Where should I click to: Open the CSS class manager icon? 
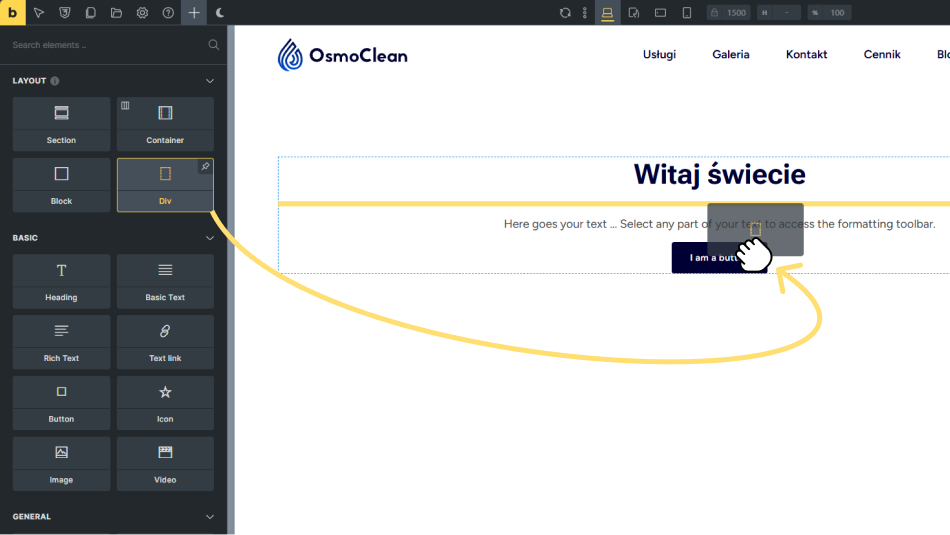point(65,13)
